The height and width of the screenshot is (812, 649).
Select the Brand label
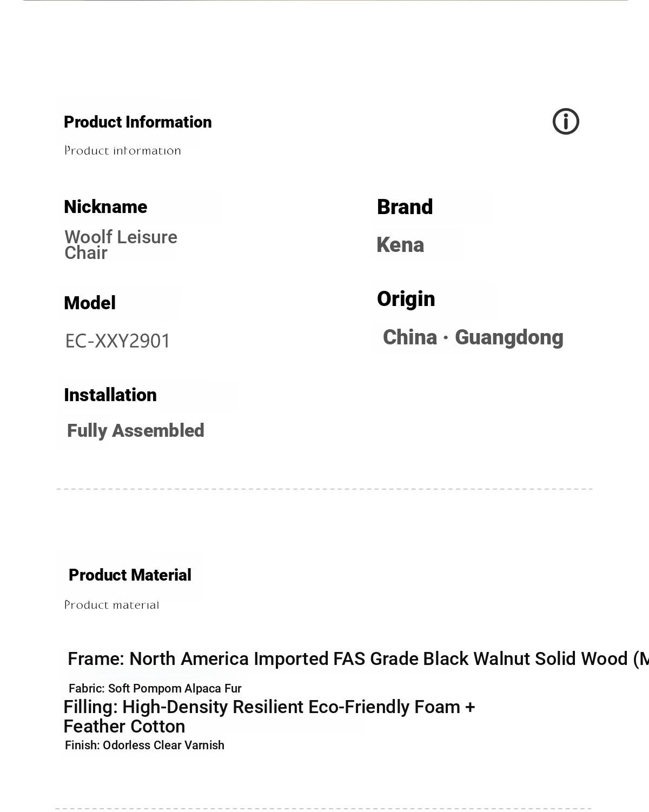pos(405,207)
